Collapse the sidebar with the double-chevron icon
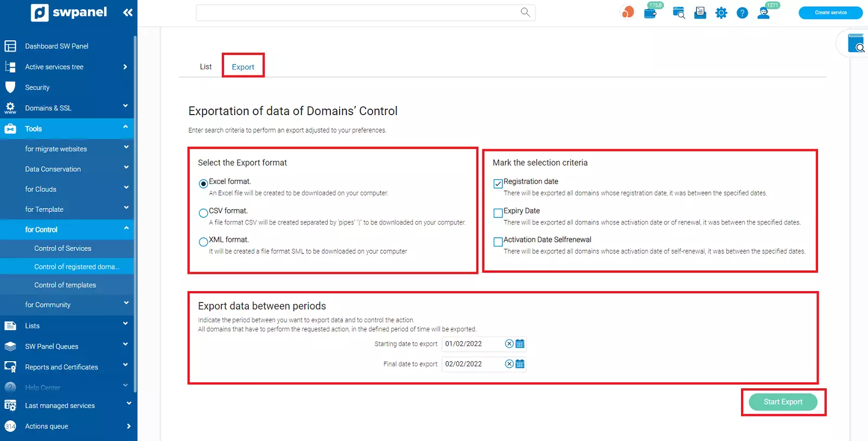This screenshot has height=441, width=868. coord(127,12)
